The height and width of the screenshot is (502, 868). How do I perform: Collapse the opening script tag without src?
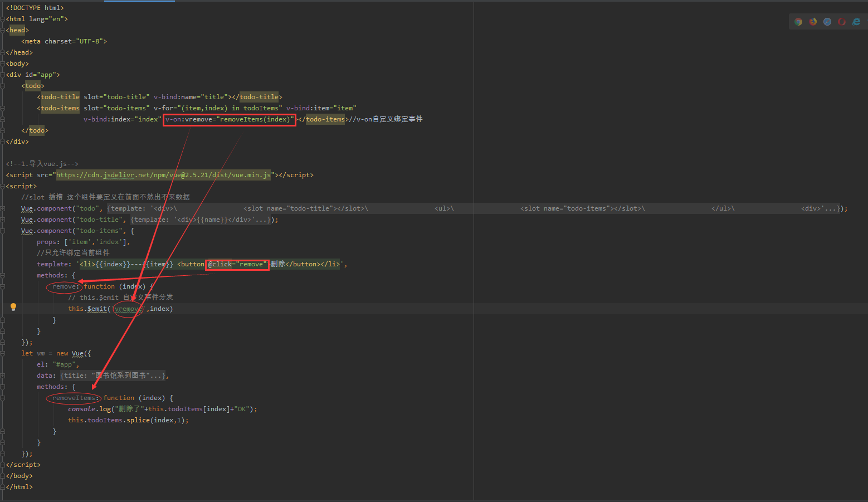(3, 186)
